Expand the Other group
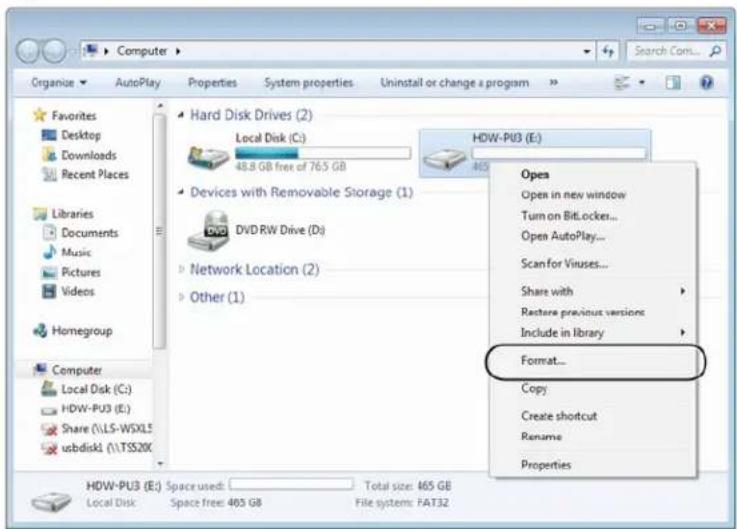 tap(181, 297)
